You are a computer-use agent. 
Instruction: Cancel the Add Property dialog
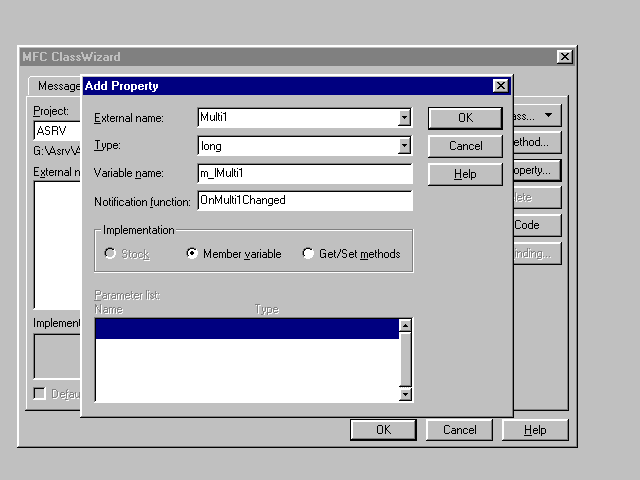[x=465, y=146]
